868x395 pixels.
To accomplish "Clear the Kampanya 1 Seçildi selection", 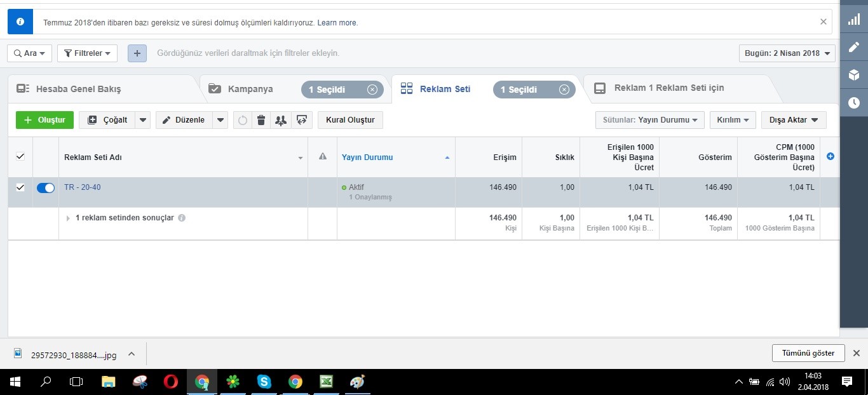I will pyautogui.click(x=372, y=90).
